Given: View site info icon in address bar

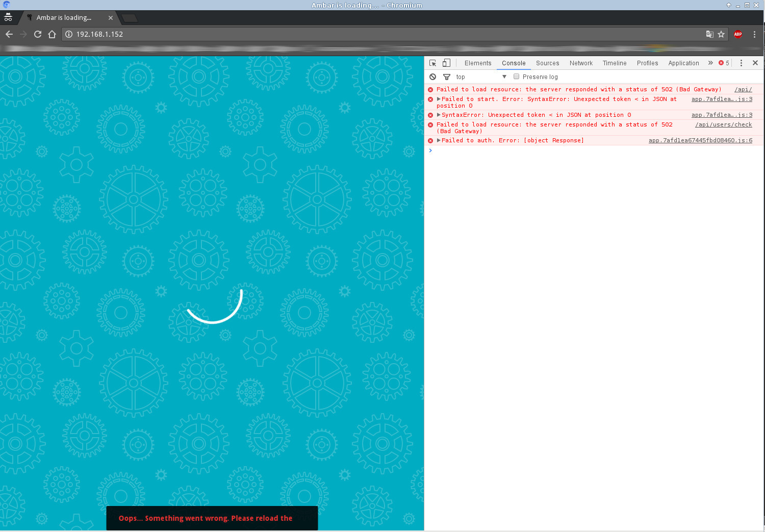Looking at the screenshot, I should [x=69, y=34].
